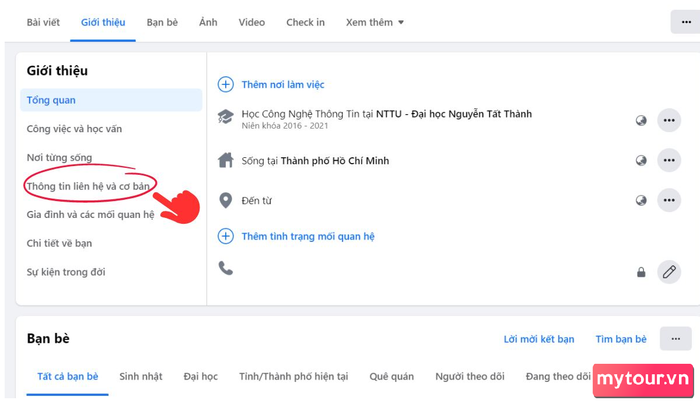
Task: Click Thêm tình trạng mối quan hệ link
Action: pos(308,236)
